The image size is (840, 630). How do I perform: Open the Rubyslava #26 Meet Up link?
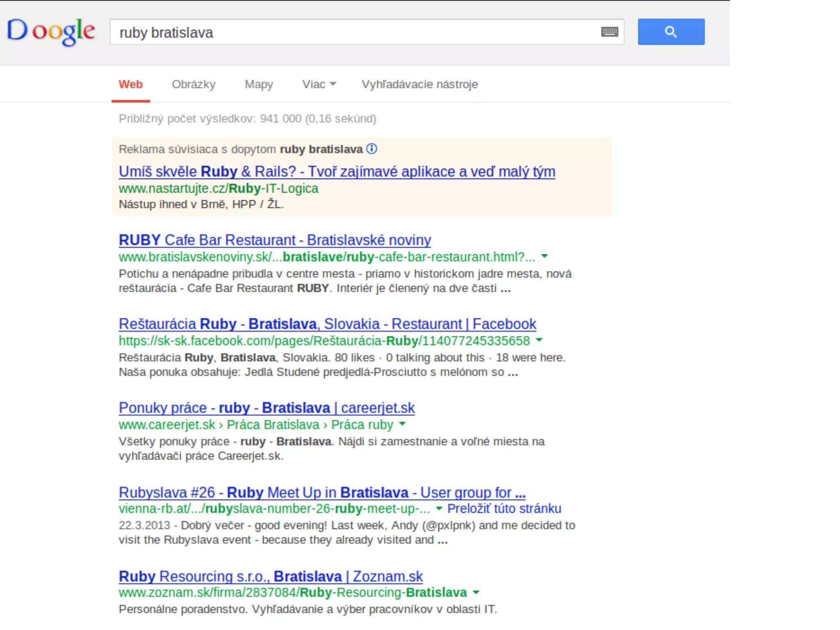coord(322,492)
